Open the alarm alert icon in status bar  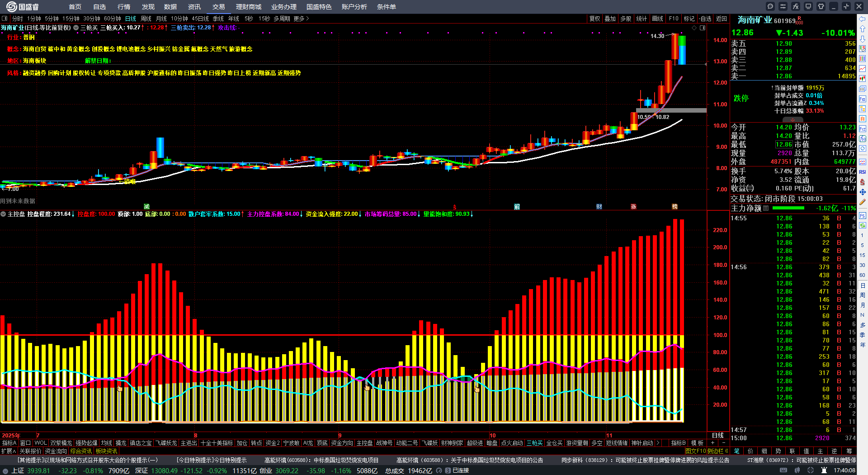824,470
